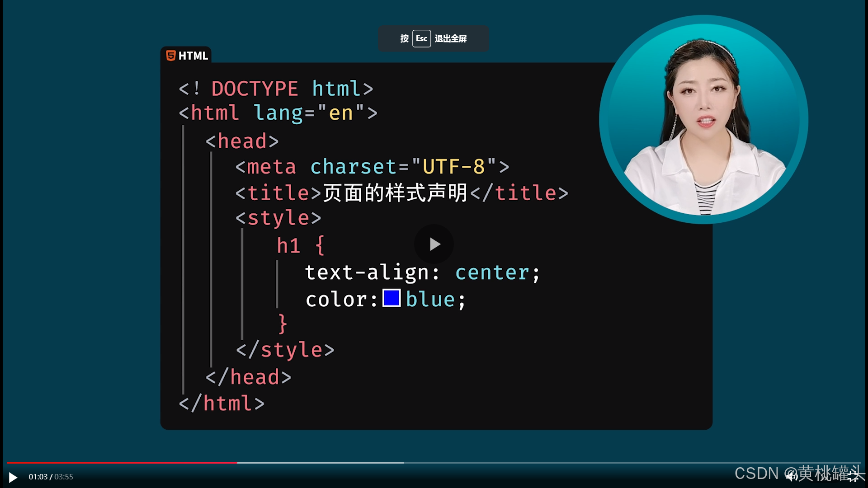Click the large center play overlay button
The width and height of the screenshot is (868, 488).
point(434,244)
